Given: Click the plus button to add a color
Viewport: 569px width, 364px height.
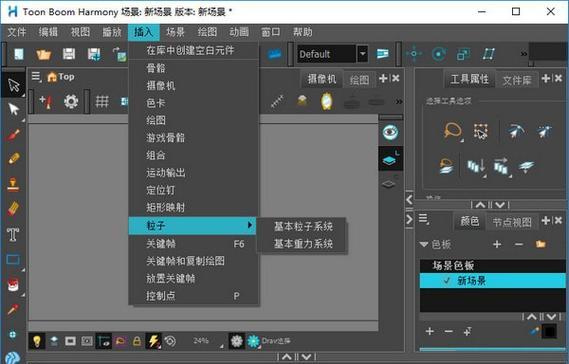Looking at the screenshot, I should click(430, 331).
